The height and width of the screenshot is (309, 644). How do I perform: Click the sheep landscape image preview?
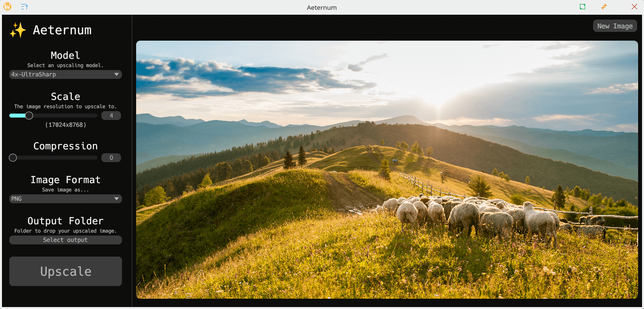tap(387, 169)
